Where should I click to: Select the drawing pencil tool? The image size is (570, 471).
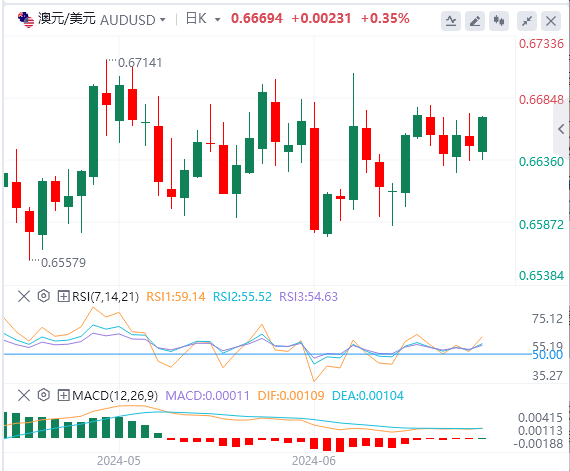coord(475,21)
